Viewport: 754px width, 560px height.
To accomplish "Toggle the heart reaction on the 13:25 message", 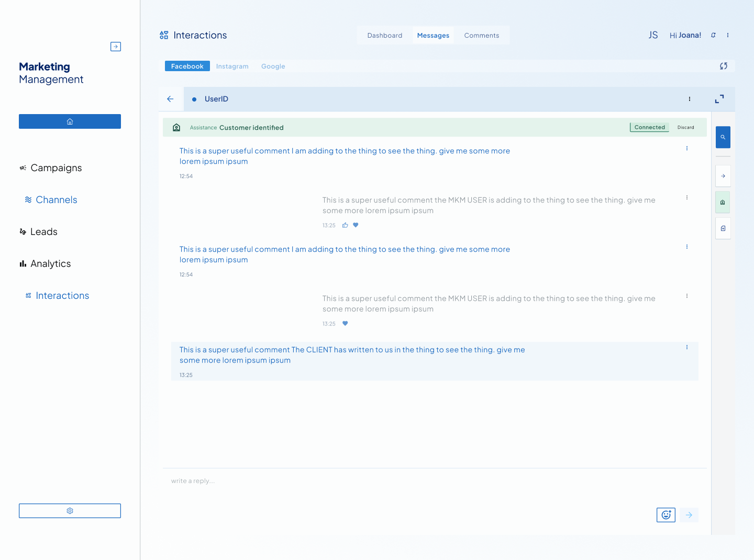I will coord(345,323).
